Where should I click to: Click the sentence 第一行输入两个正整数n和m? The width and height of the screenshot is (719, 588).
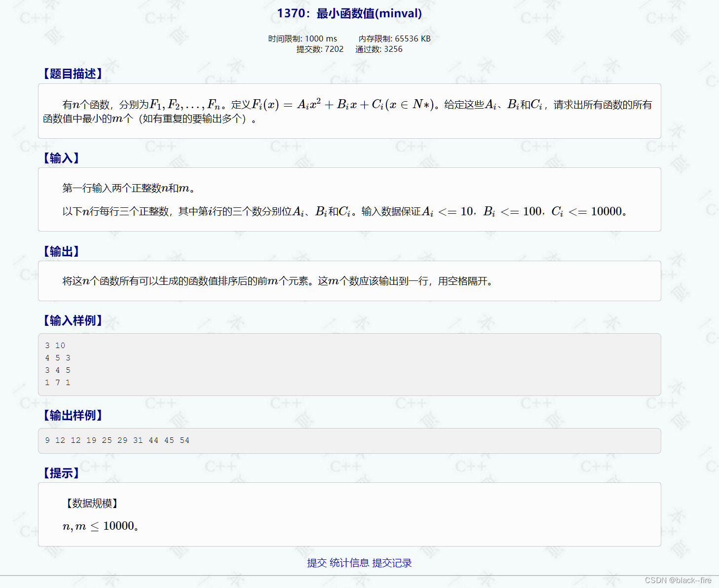pyautogui.click(x=128, y=188)
